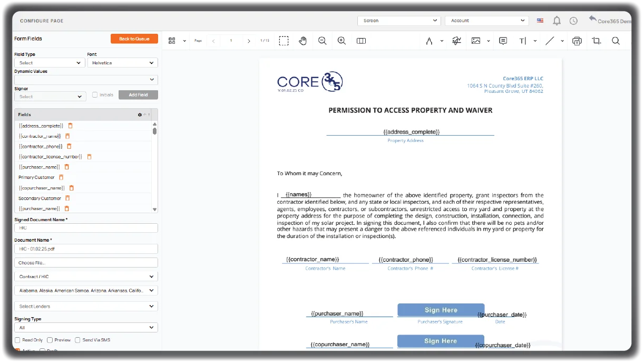Image resolution: width=644 pixels, height=362 pixels.
Task: Expand pen tool options arrow
Action: (442, 41)
